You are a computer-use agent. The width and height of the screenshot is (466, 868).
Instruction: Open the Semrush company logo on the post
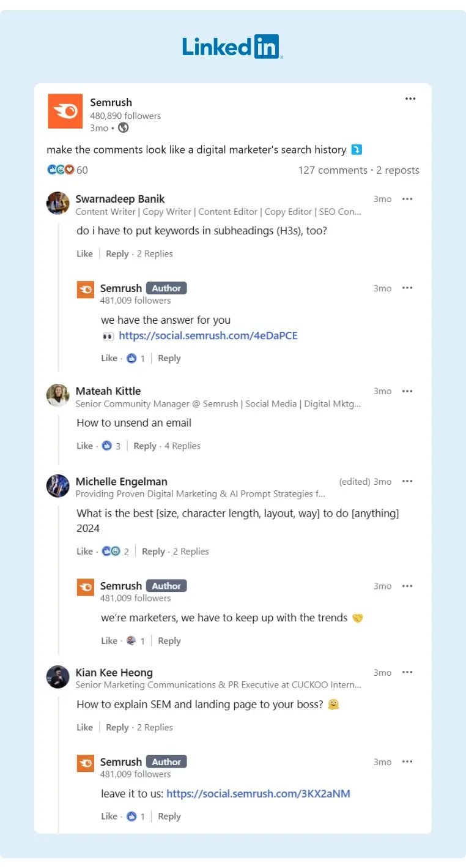65,111
